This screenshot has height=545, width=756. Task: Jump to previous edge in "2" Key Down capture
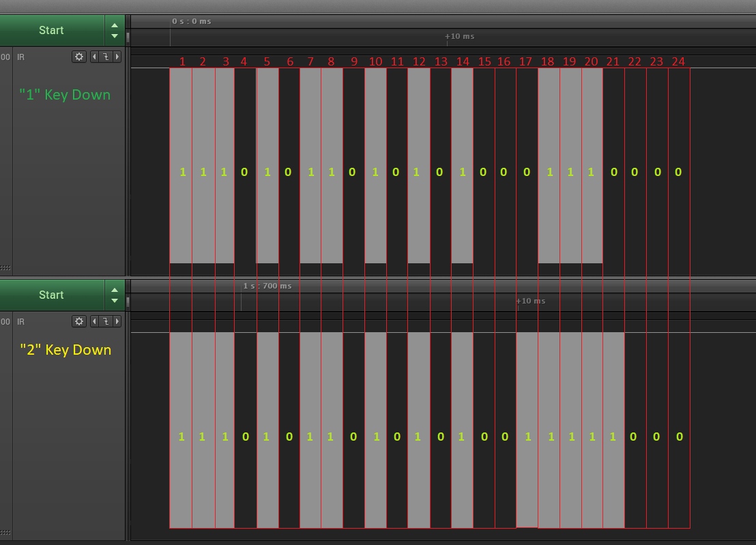[95, 321]
